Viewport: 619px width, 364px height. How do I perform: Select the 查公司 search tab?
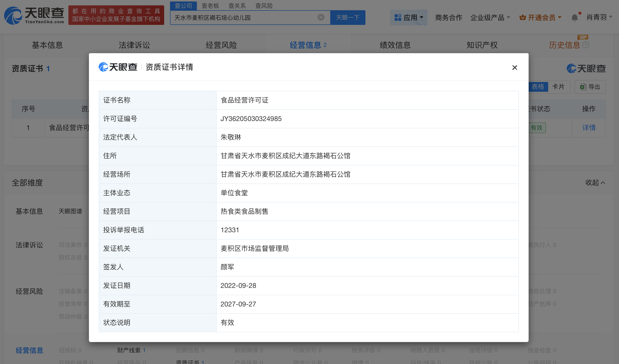(183, 5)
